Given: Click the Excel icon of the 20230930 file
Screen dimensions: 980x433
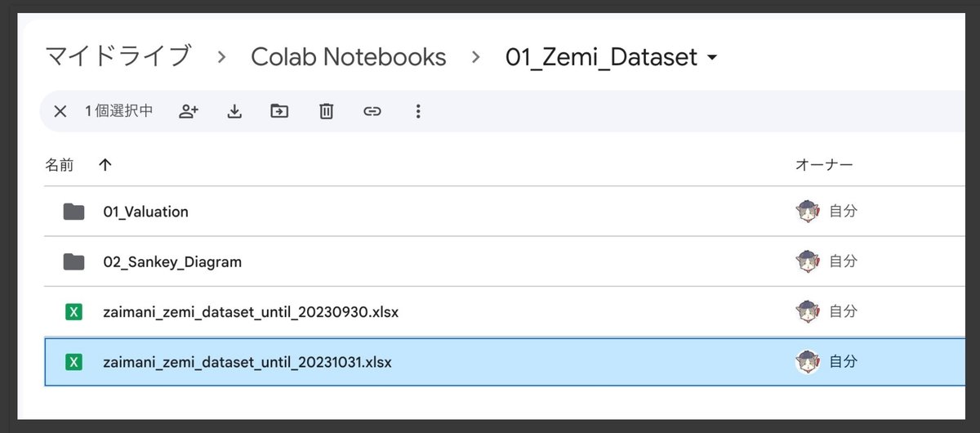Looking at the screenshot, I should [73, 311].
